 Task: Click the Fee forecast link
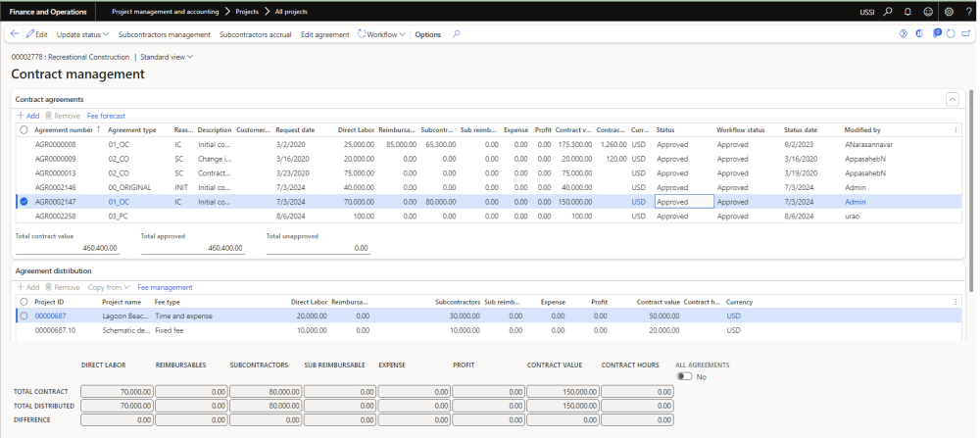(x=106, y=116)
